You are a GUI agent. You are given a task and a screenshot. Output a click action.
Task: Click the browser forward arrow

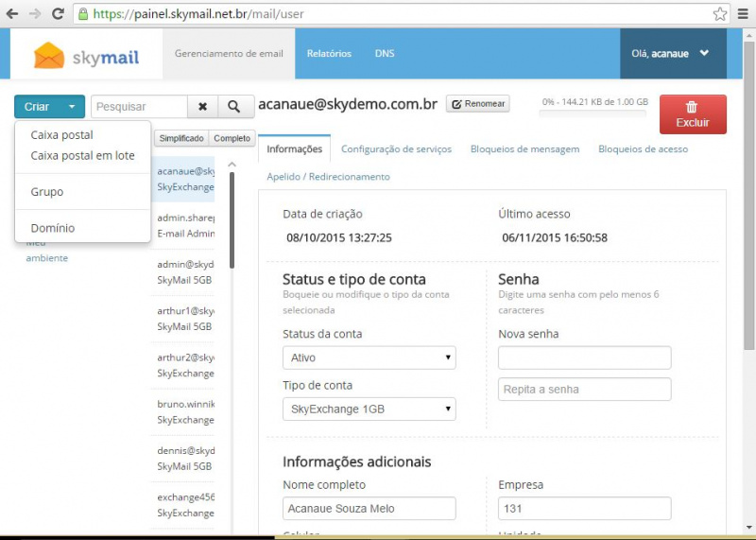(35, 14)
